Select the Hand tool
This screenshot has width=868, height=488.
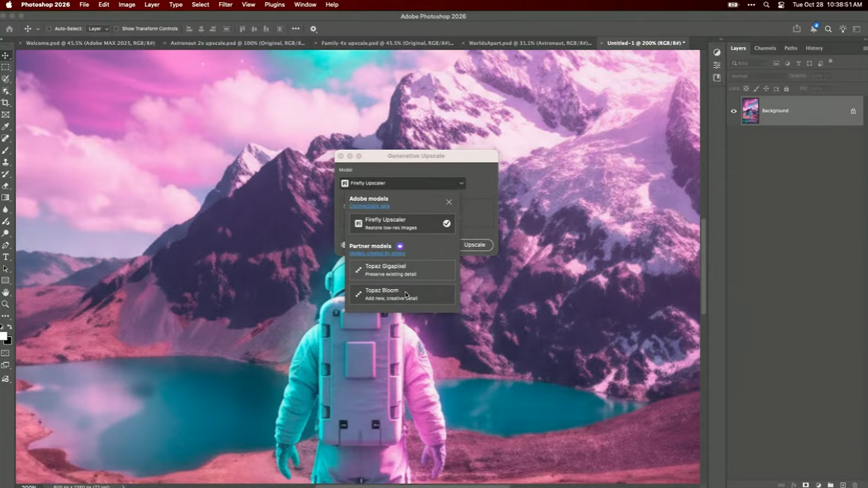(x=5, y=293)
